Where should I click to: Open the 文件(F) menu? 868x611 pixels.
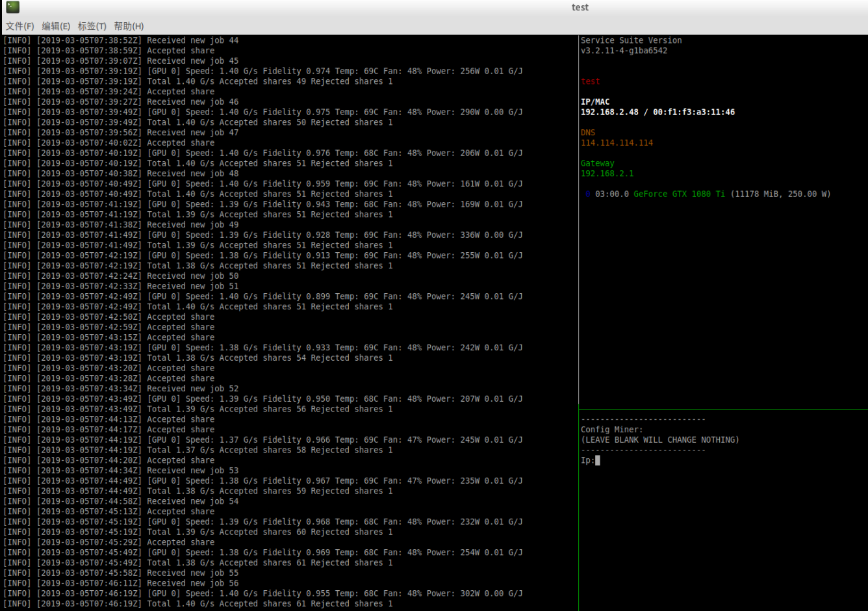point(19,26)
